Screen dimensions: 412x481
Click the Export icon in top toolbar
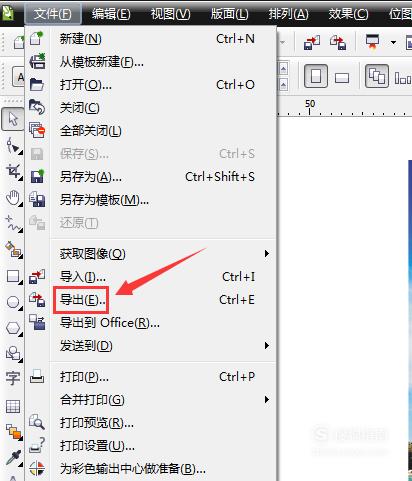coord(338,43)
